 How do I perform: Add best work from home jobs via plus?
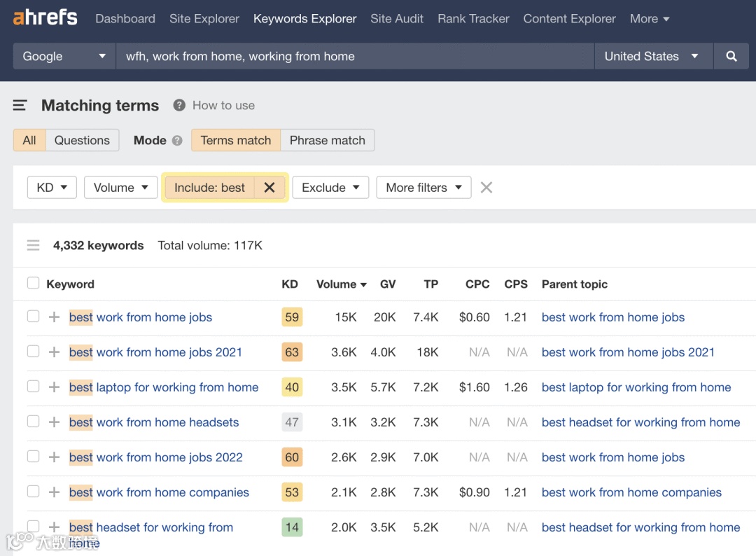point(54,317)
